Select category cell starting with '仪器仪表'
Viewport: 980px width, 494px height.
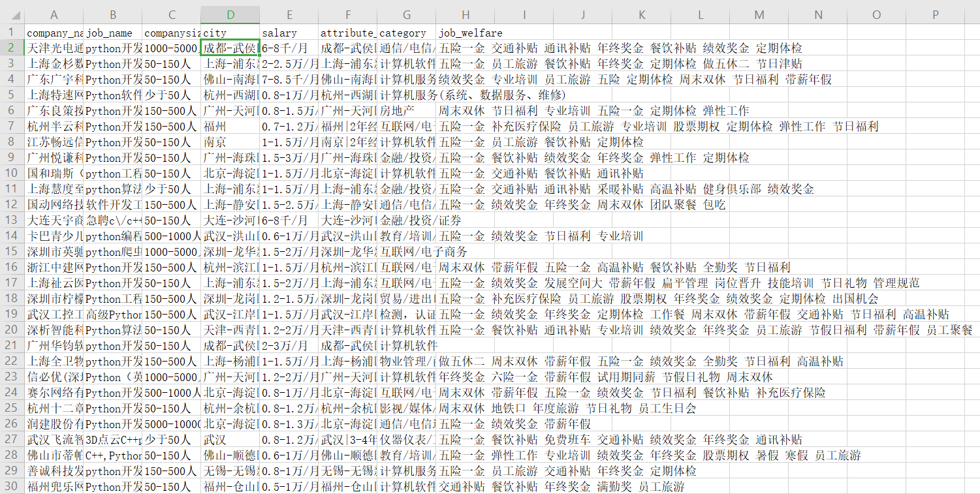point(407,440)
